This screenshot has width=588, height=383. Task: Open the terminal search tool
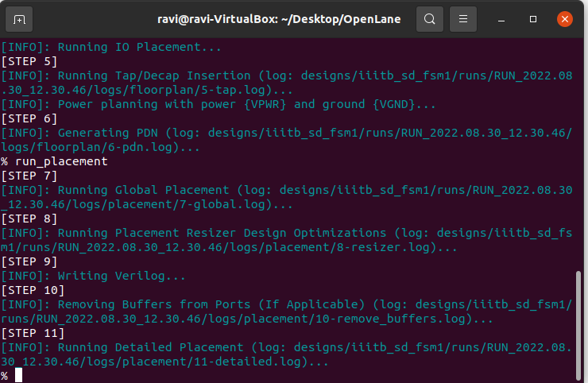click(430, 19)
